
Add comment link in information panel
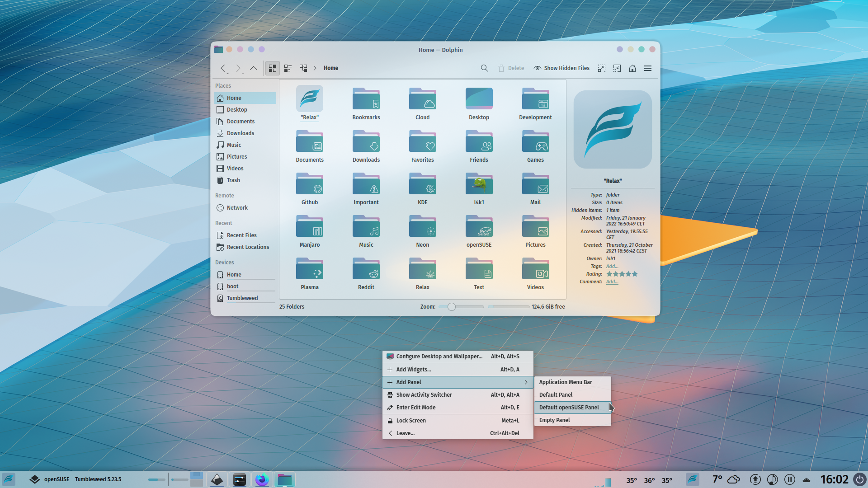tap(612, 282)
